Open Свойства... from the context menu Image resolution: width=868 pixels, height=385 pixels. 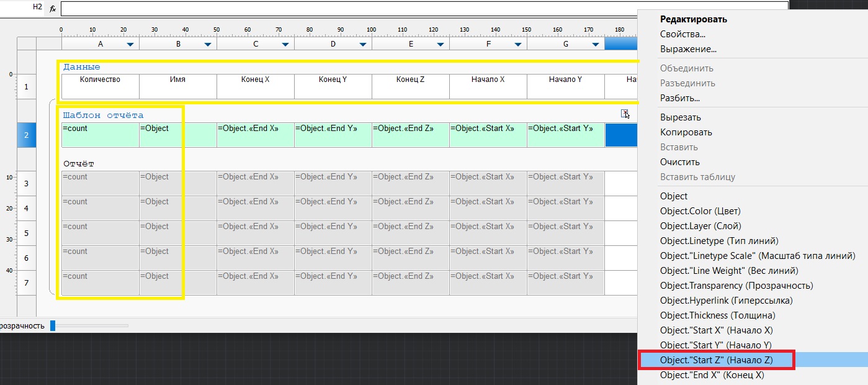click(682, 34)
